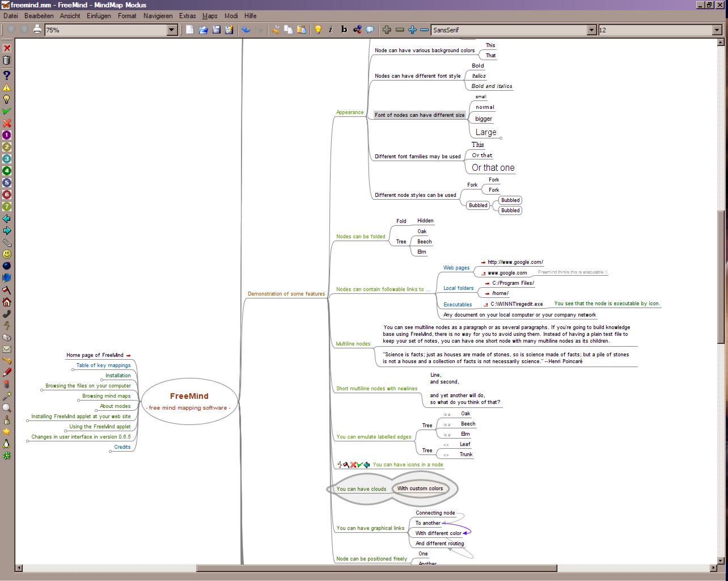
Task: Click the green plus unfold icon
Action: pyautogui.click(x=387, y=30)
